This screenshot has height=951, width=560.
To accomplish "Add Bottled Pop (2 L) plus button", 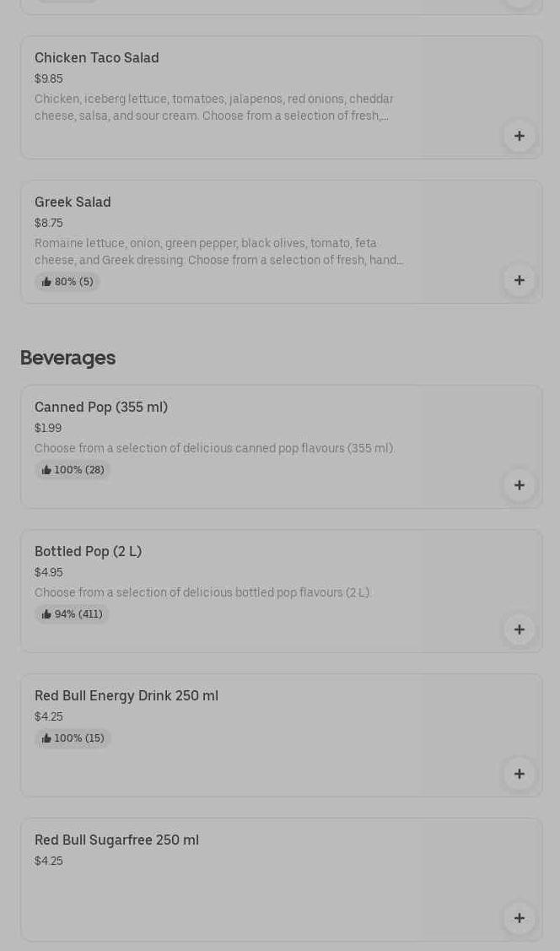I will (x=519, y=629).
